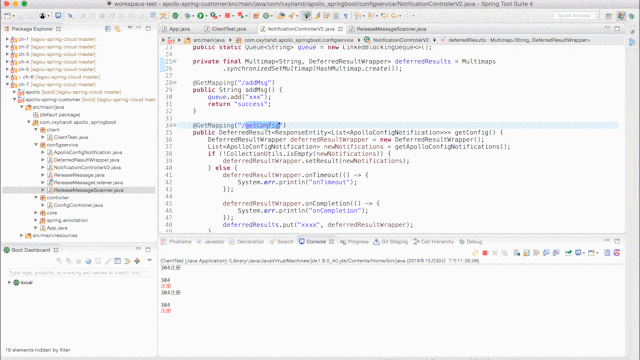The width and height of the screenshot is (640, 360).
Task: Click the onTimeout println line in editor
Action: 297,182
